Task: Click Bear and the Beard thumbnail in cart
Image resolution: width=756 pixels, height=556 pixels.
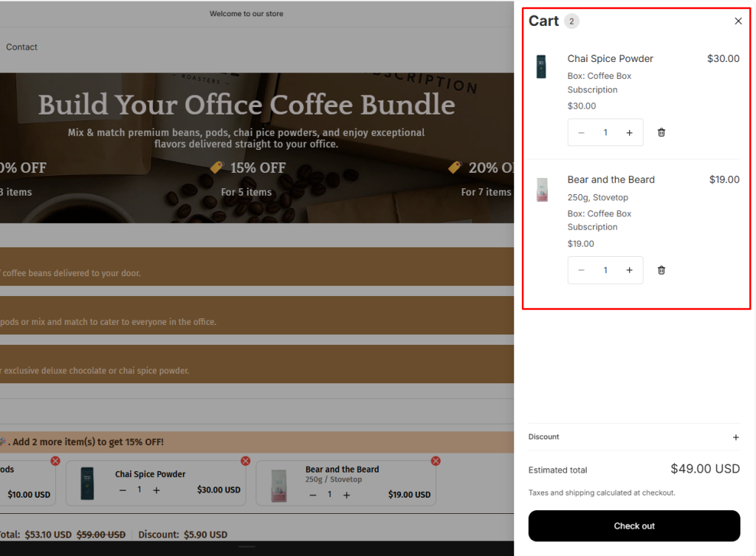Action: (x=542, y=189)
